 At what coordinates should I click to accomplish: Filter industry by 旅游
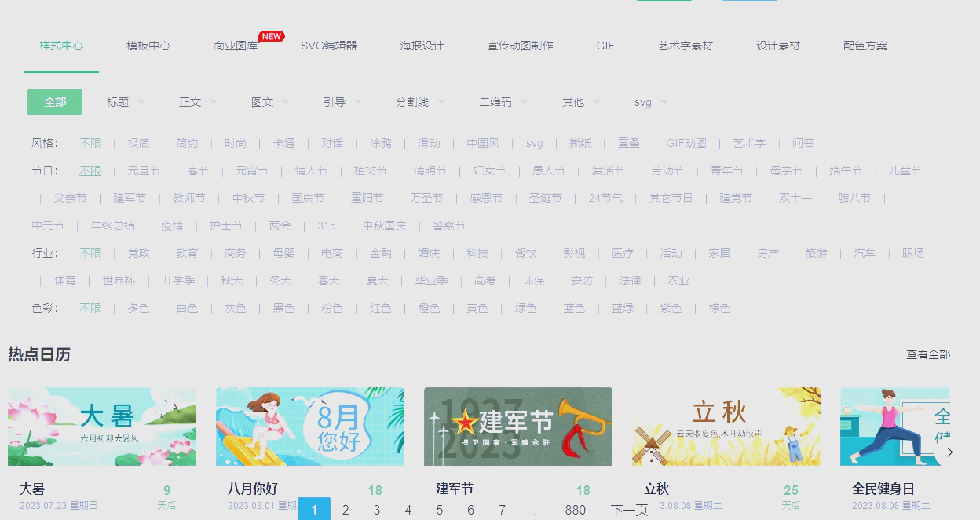(x=817, y=253)
